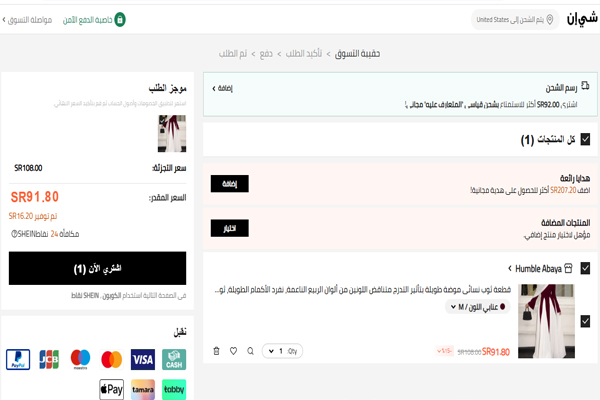Click the SHEIN Arabic logo
This screenshot has height=400, width=600.
click(582, 19)
